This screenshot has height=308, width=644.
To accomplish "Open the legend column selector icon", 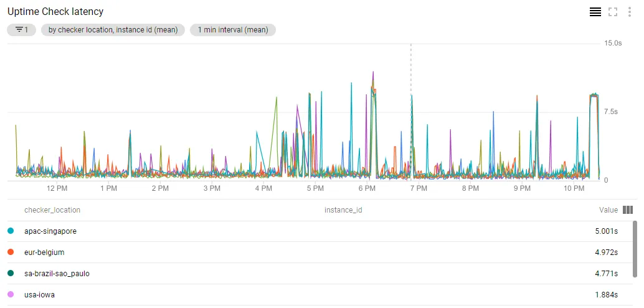I will pos(628,210).
